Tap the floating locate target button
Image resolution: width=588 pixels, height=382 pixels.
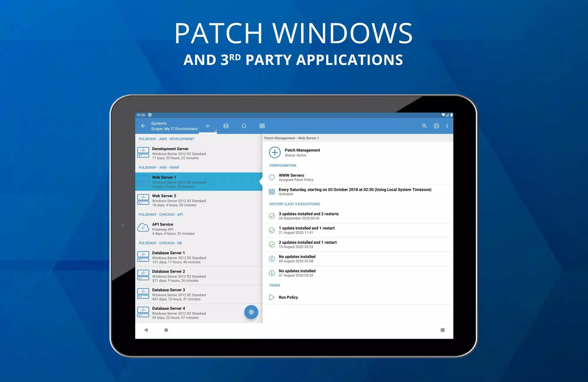point(251,312)
